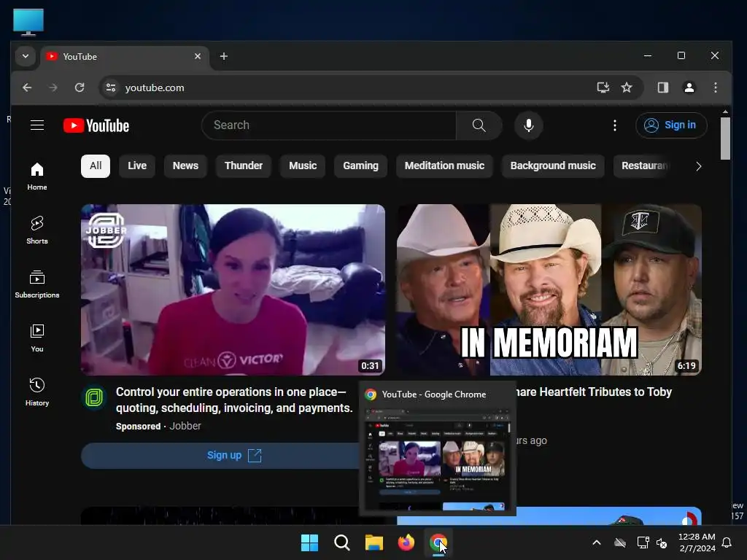
Task: Select the News filter chip
Action: [x=185, y=166]
